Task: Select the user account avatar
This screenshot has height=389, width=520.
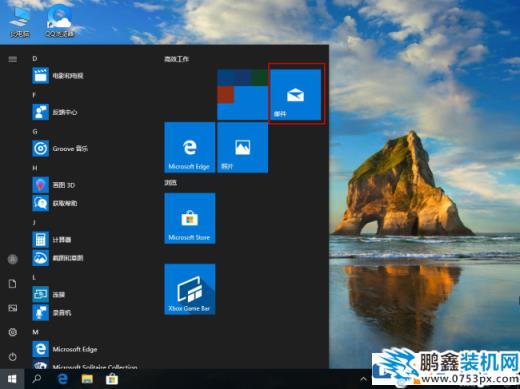Action: point(13,259)
